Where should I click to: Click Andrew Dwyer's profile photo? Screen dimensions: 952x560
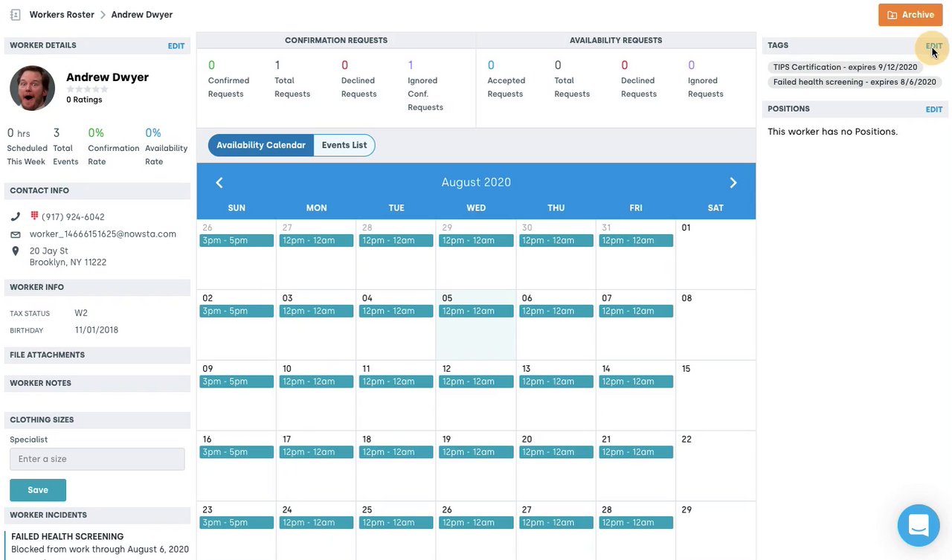click(x=32, y=88)
